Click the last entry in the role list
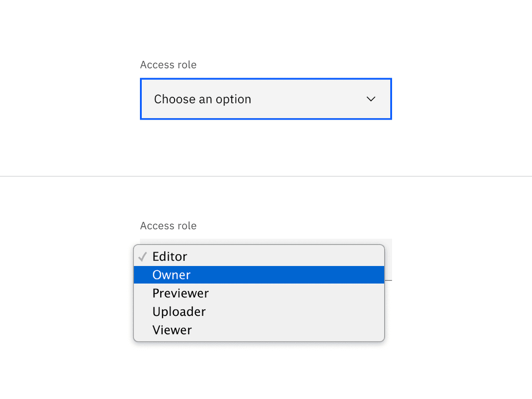 (x=172, y=330)
